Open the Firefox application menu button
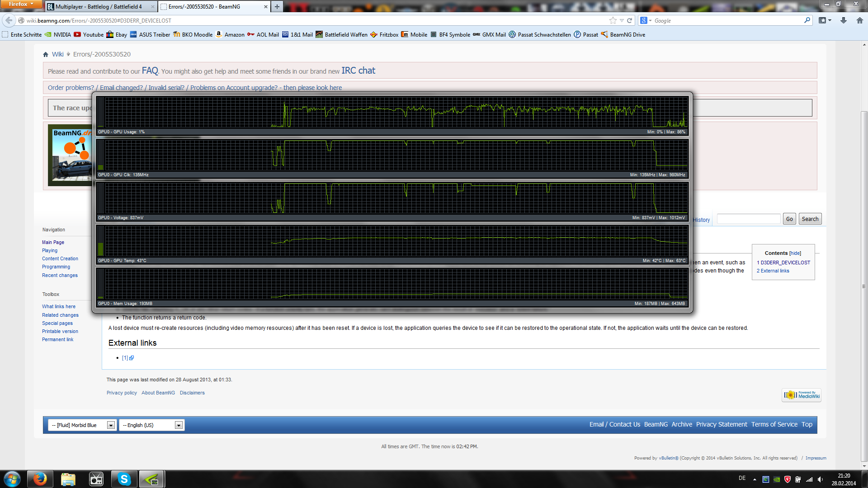868x488 pixels. coord(21,4)
